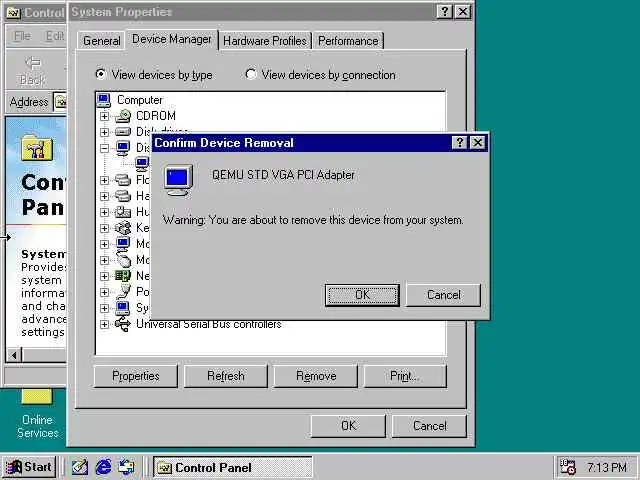The height and width of the screenshot is (480, 640).
Task: Click the System Properties help question mark button
Action: click(x=444, y=11)
